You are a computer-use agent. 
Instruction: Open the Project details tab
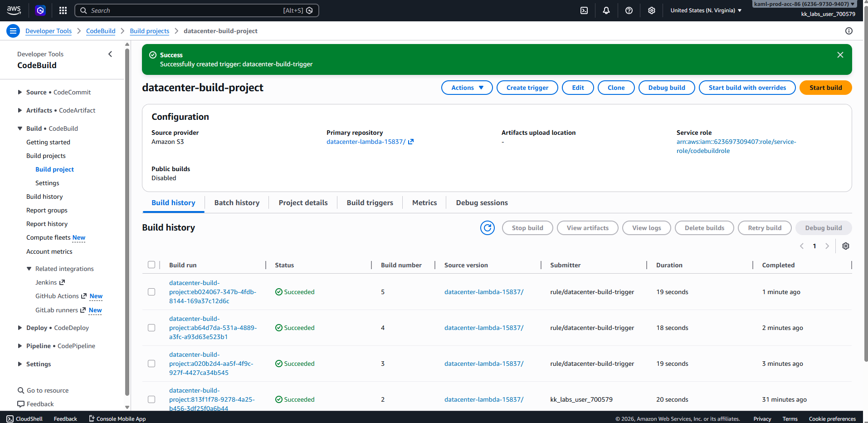(x=303, y=203)
